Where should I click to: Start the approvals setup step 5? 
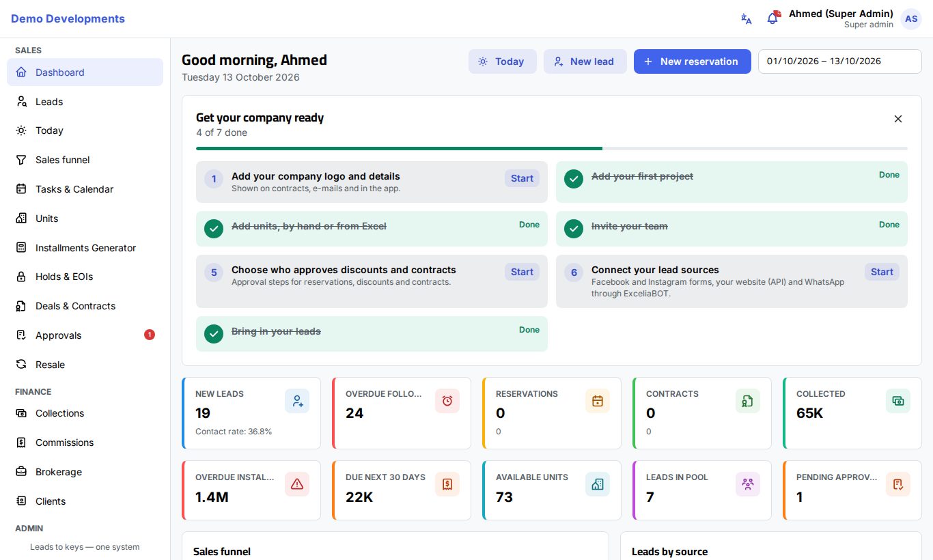pos(522,272)
